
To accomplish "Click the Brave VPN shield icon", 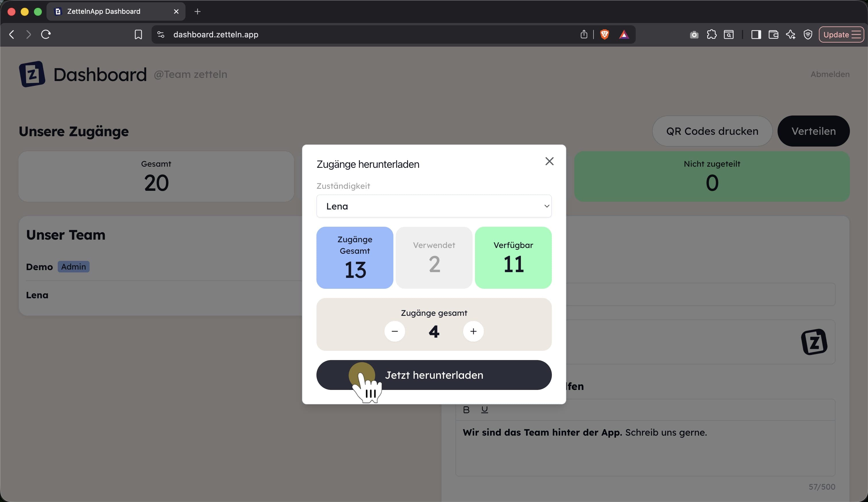I will coord(808,34).
